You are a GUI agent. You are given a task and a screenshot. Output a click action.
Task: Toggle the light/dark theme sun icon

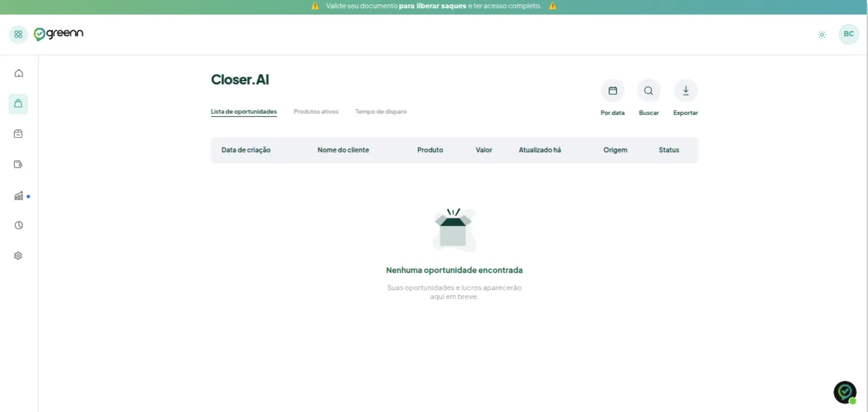click(822, 35)
